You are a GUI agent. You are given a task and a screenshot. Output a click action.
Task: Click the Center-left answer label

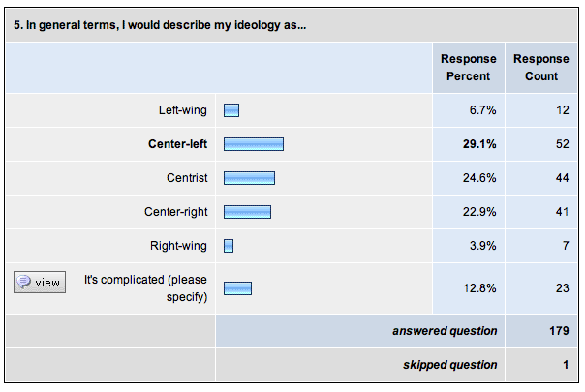178,144
